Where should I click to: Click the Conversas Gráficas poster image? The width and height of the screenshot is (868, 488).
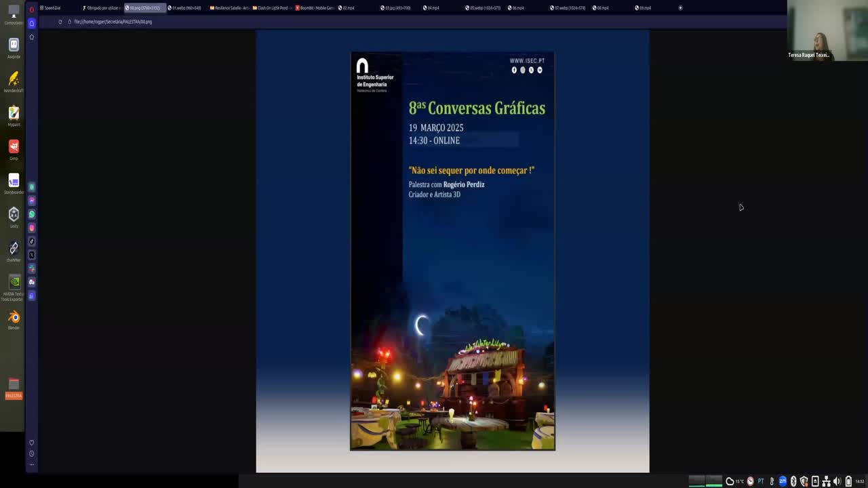point(452,251)
